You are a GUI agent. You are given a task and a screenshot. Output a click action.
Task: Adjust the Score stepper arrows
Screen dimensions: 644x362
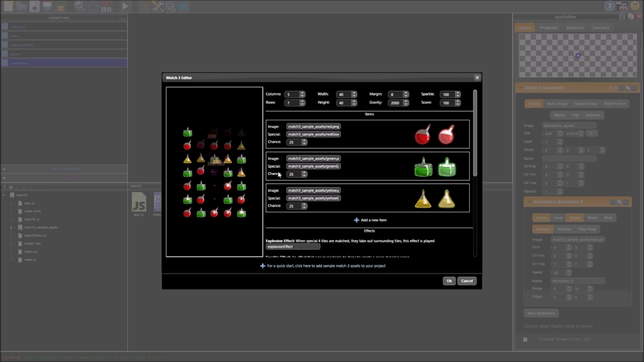pos(457,103)
